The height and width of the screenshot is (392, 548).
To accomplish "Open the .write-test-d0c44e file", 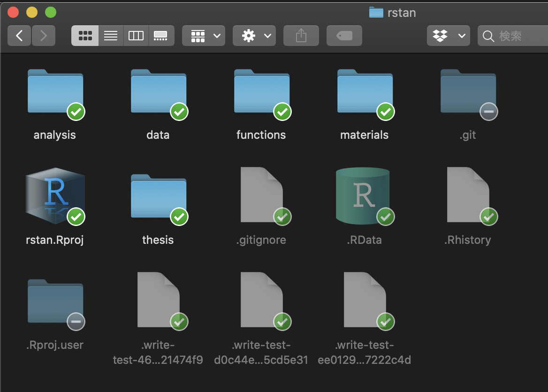I will [x=261, y=300].
